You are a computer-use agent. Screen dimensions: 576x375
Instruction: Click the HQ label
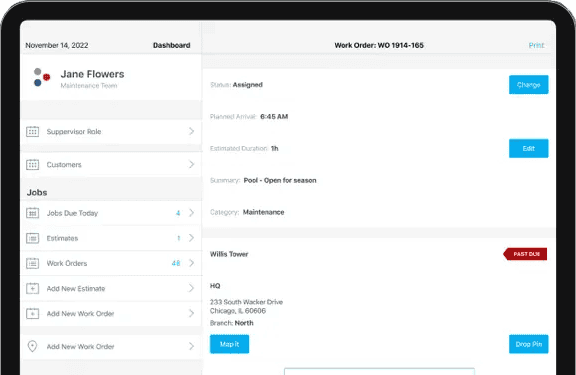(215, 286)
